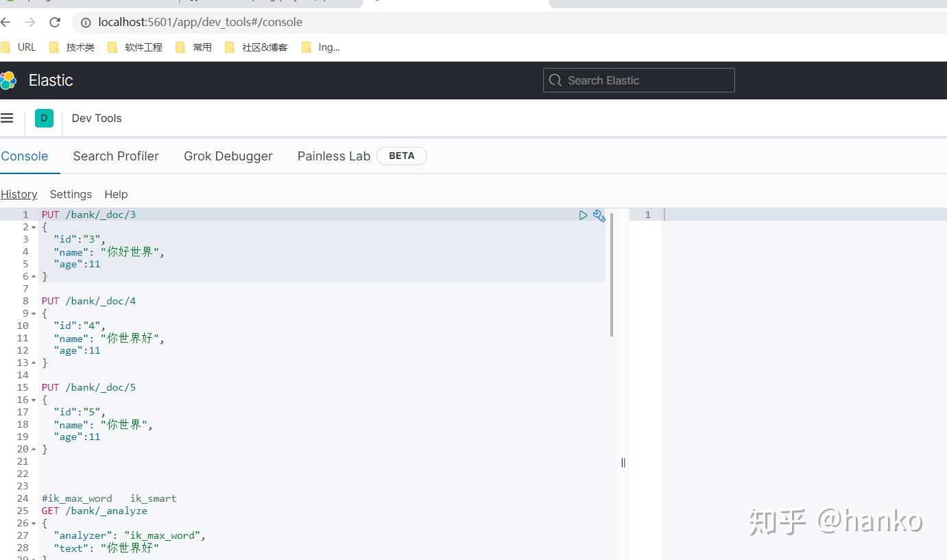Open console Settings
The image size is (947, 560).
click(x=71, y=194)
